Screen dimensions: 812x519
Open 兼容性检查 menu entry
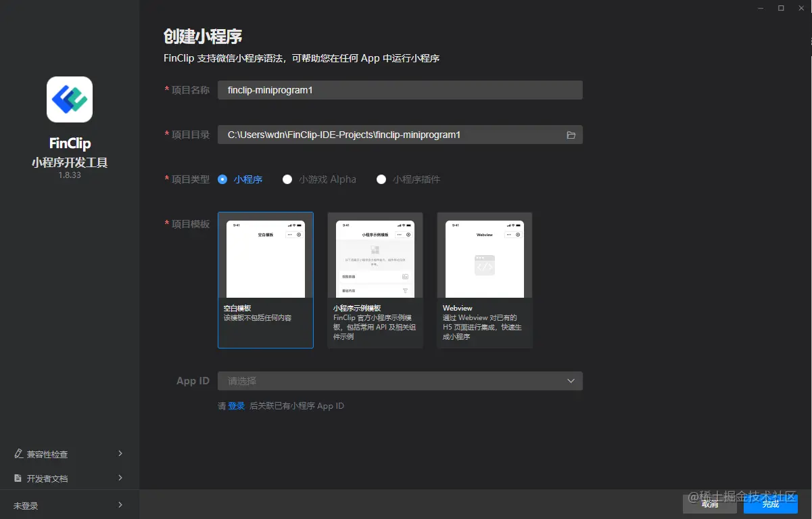pyautogui.click(x=70, y=454)
